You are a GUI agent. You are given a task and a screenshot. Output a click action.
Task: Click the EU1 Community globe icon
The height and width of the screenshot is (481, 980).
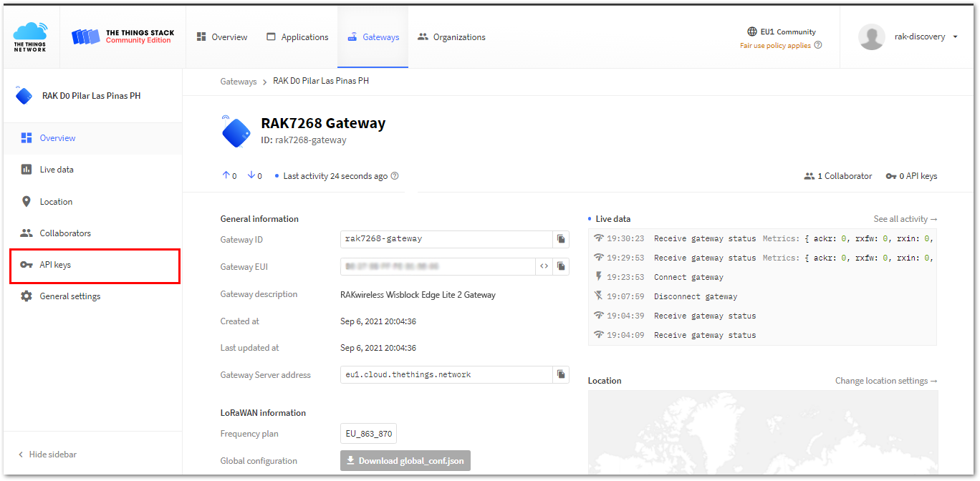(751, 31)
